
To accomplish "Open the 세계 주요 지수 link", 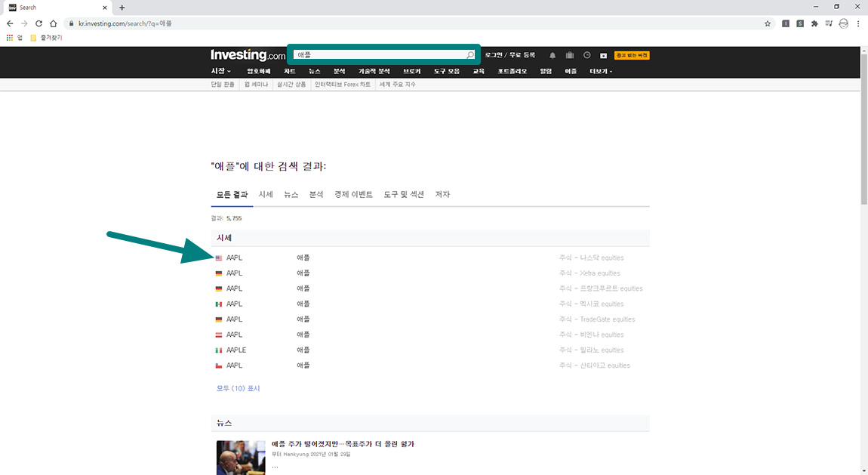I will [x=398, y=84].
